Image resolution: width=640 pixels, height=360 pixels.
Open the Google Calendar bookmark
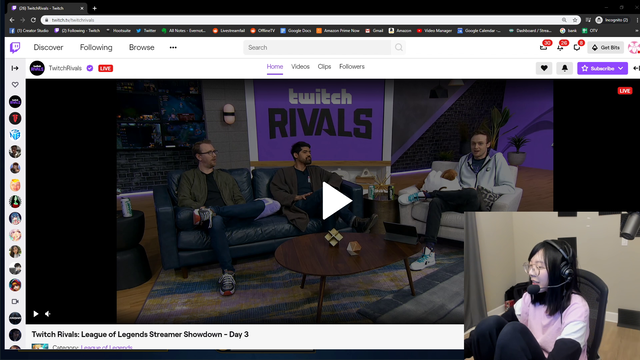(x=479, y=31)
